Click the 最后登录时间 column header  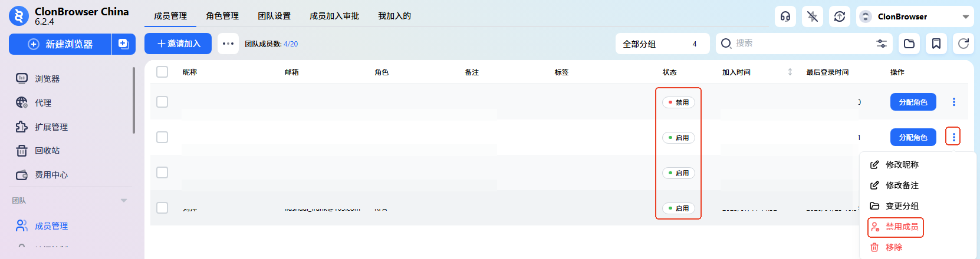point(827,72)
